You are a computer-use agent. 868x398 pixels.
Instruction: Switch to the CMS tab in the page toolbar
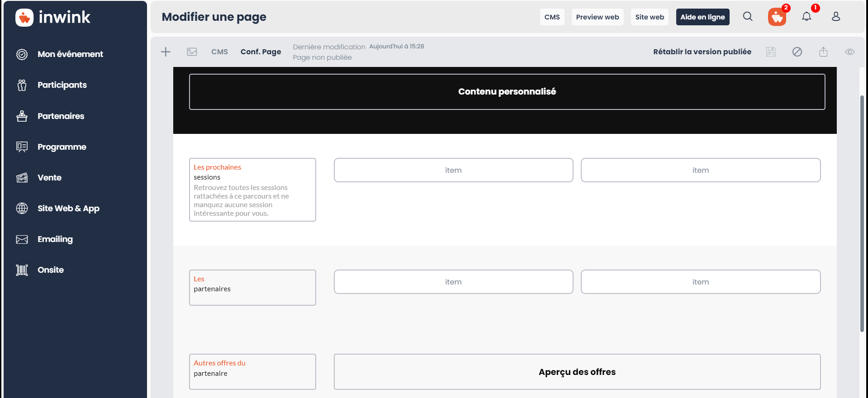pos(219,52)
